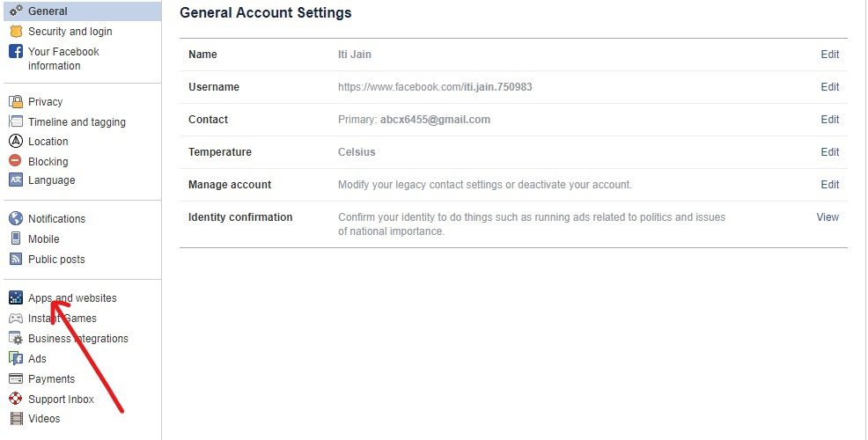Click the Instant Games controller icon
Image resolution: width=868 pixels, height=440 pixels.
pyautogui.click(x=16, y=319)
